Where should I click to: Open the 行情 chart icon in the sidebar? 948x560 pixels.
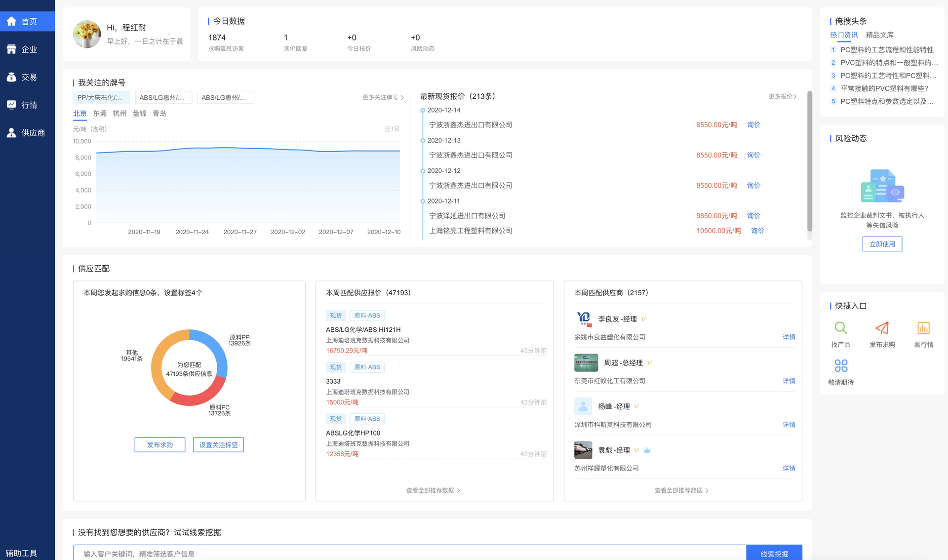tap(11, 105)
